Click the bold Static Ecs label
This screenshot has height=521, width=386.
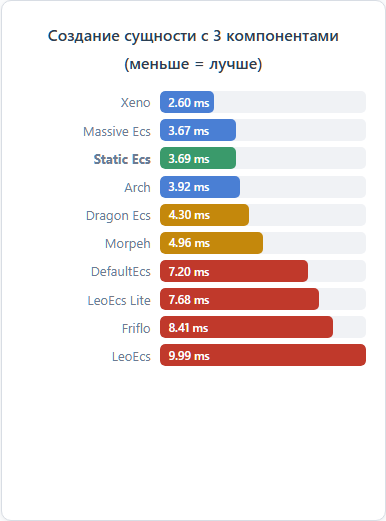click(x=122, y=159)
